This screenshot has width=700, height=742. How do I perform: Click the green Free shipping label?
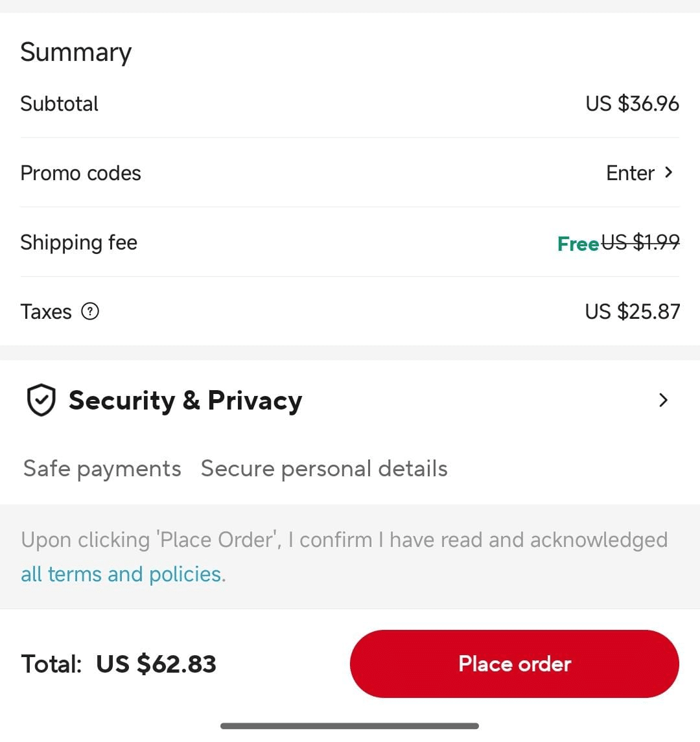[577, 243]
